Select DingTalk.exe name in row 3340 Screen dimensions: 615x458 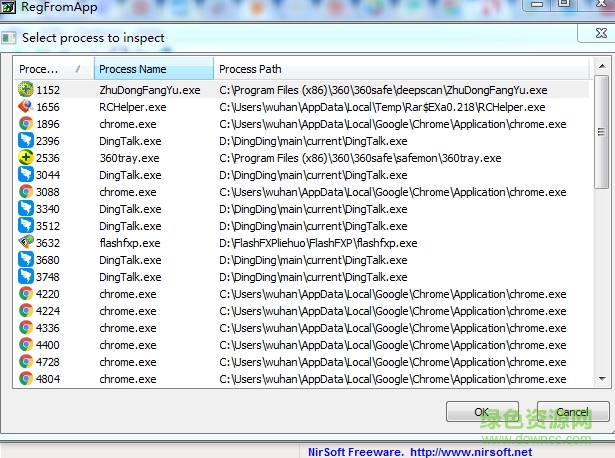130,209
